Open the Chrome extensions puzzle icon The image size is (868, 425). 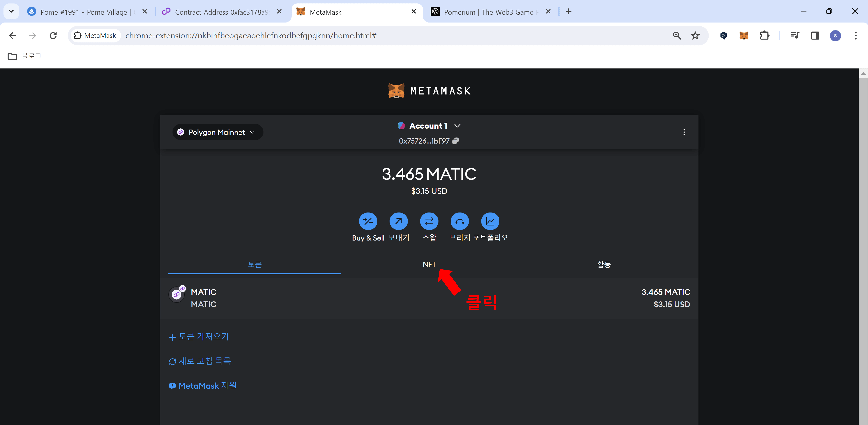pyautogui.click(x=764, y=35)
